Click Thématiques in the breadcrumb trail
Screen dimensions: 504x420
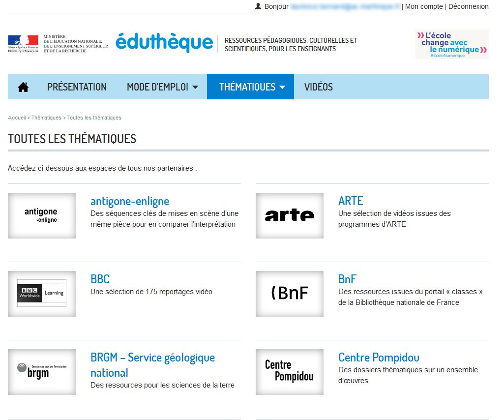point(46,118)
